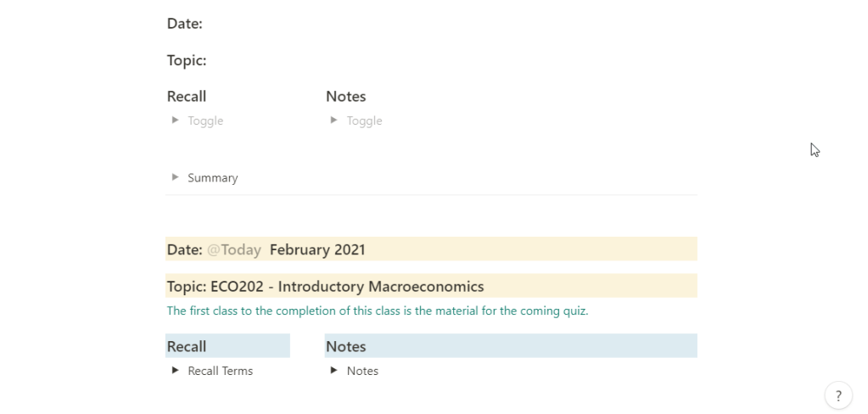This screenshot has width=868, height=414.
Task: Click the Toggle placeholder under the unhighlighted Notes heading
Action: [364, 120]
